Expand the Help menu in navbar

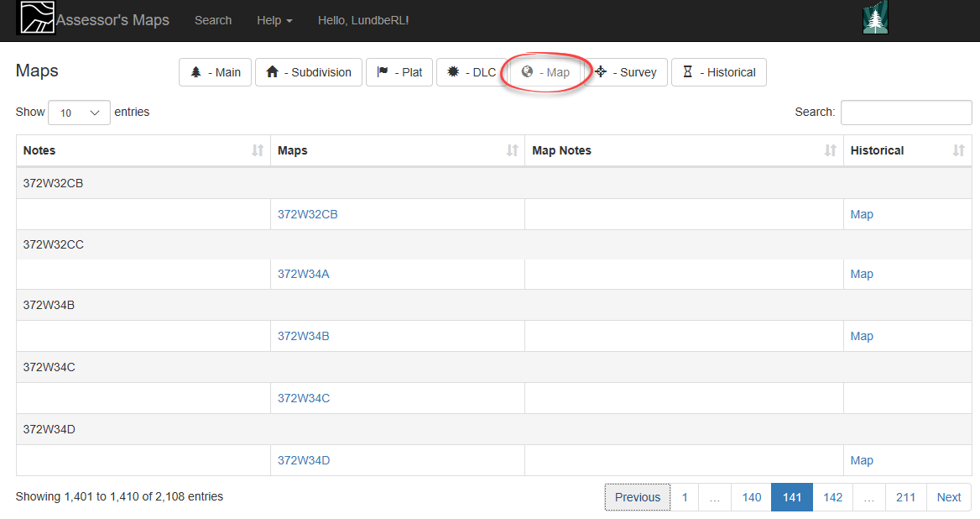[x=274, y=21]
